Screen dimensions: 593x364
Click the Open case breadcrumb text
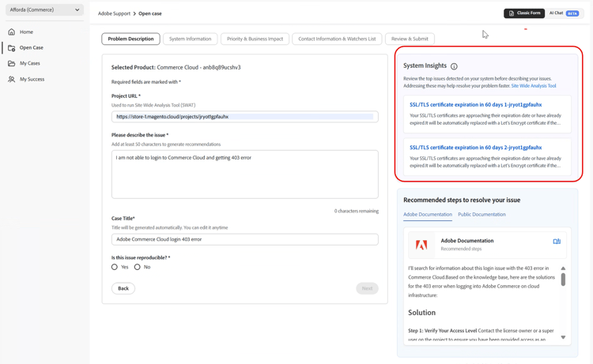pyautogui.click(x=149, y=13)
